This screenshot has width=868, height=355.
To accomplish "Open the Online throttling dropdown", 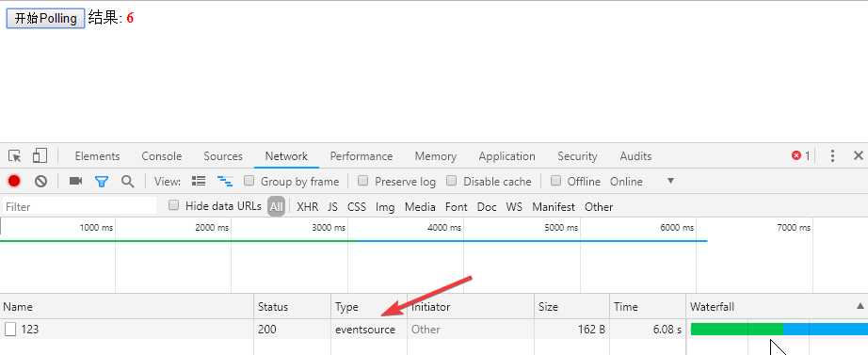I will [642, 181].
